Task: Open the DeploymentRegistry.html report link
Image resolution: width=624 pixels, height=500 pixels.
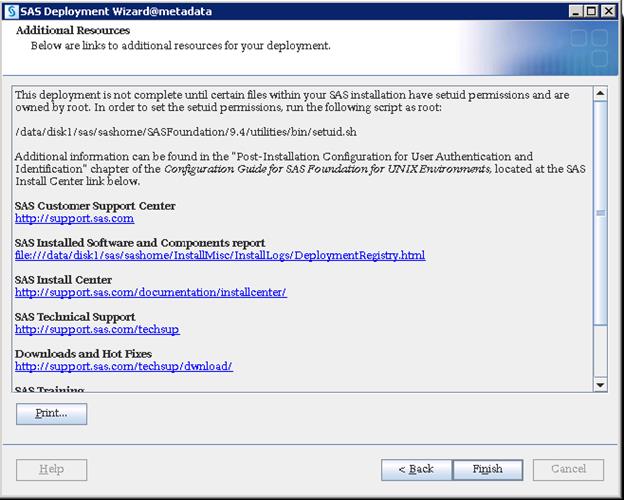Action: (x=220, y=256)
